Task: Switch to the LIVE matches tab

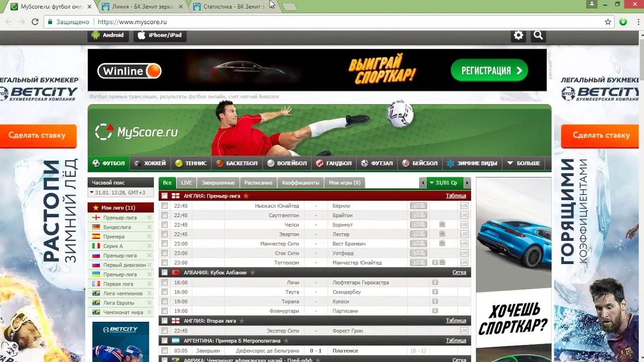Action: coord(187,183)
